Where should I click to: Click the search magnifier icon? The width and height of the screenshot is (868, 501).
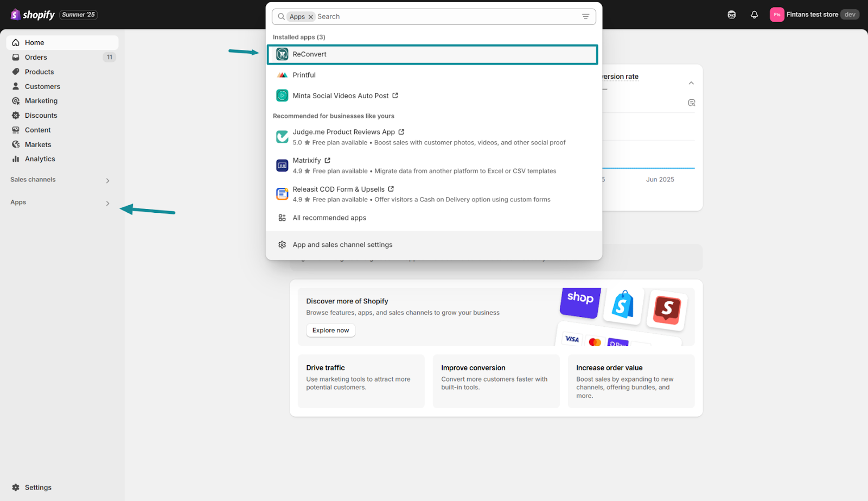point(281,17)
